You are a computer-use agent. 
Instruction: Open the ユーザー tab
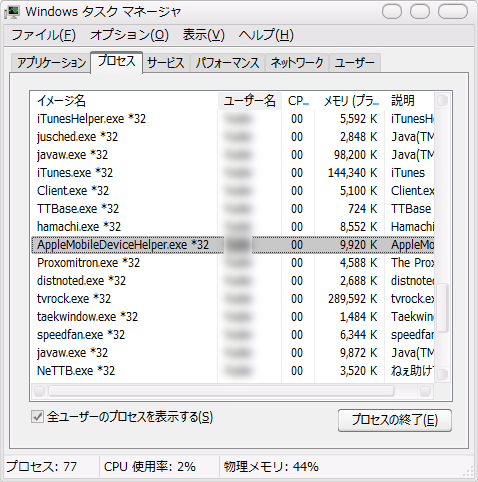(355, 63)
